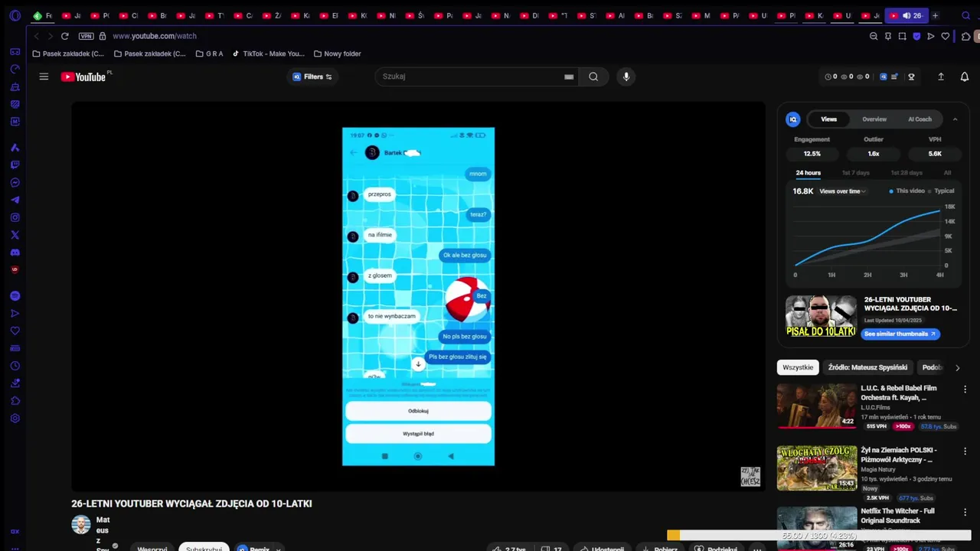
Task: Open Messenger in Opera sidebar
Action: (x=15, y=183)
